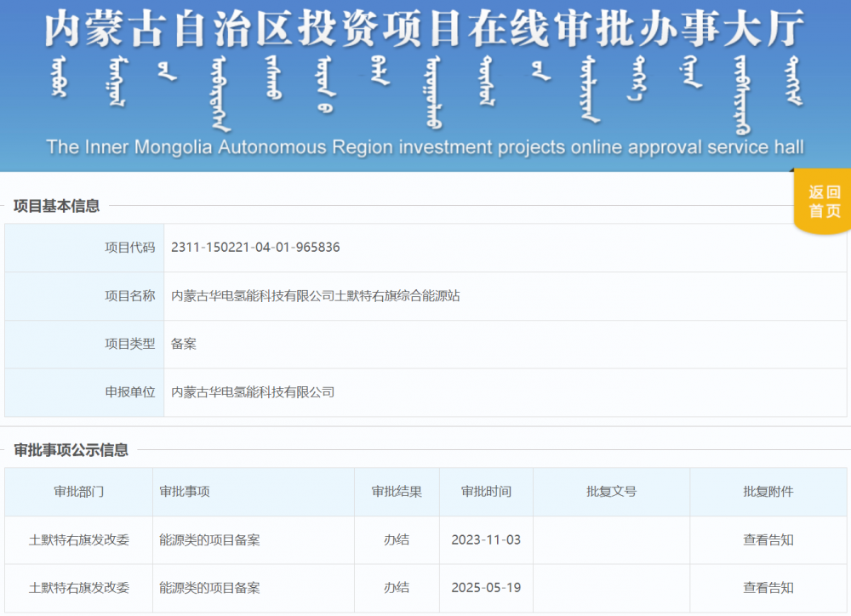The width and height of the screenshot is (851, 616).
Task: Click the 审批事项公示信息 section heading
Action: (x=71, y=450)
